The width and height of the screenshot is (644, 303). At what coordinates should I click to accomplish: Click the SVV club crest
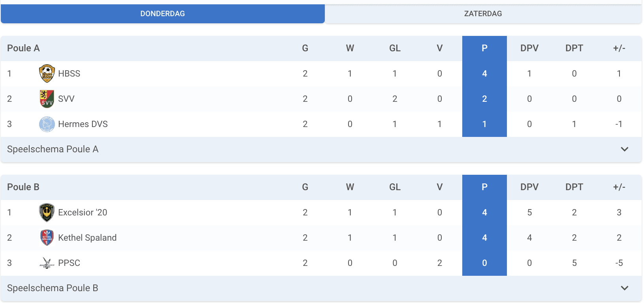coord(47,99)
